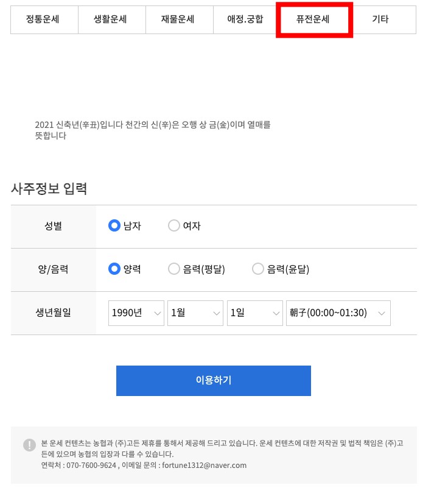Choose the 여자 gender radio button
The width and height of the screenshot is (448, 499).
[174, 226]
